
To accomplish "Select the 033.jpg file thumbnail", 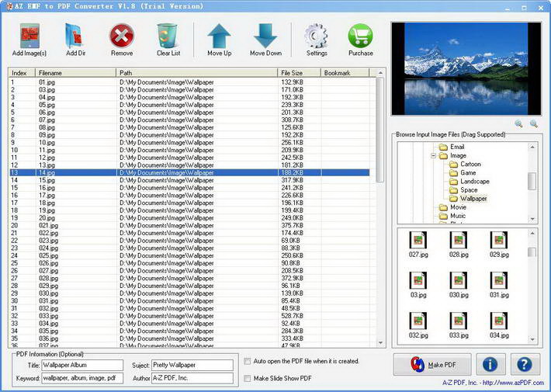I will [459, 325].
